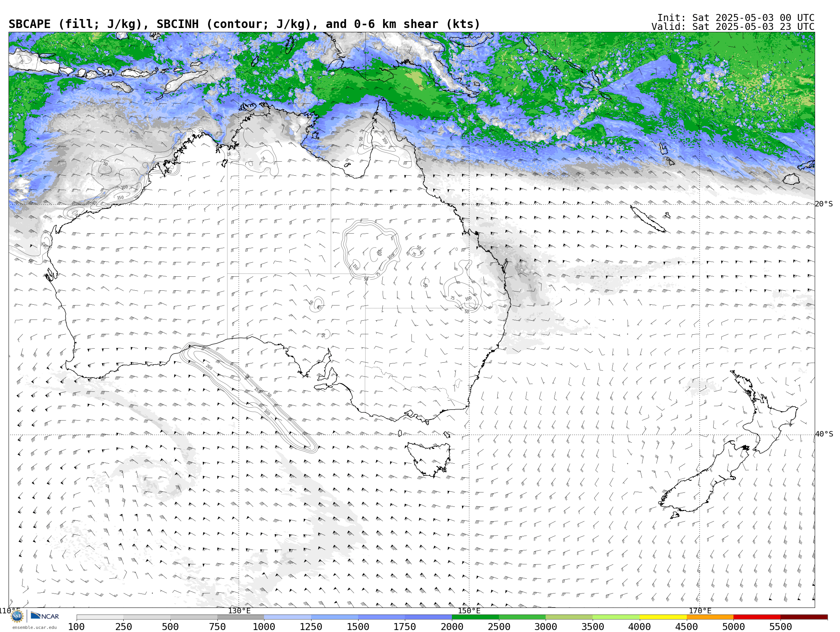Click the colorbar label 1250
Image resolution: width=840 pixels, height=632 pixels.
(x=311, y=627)
